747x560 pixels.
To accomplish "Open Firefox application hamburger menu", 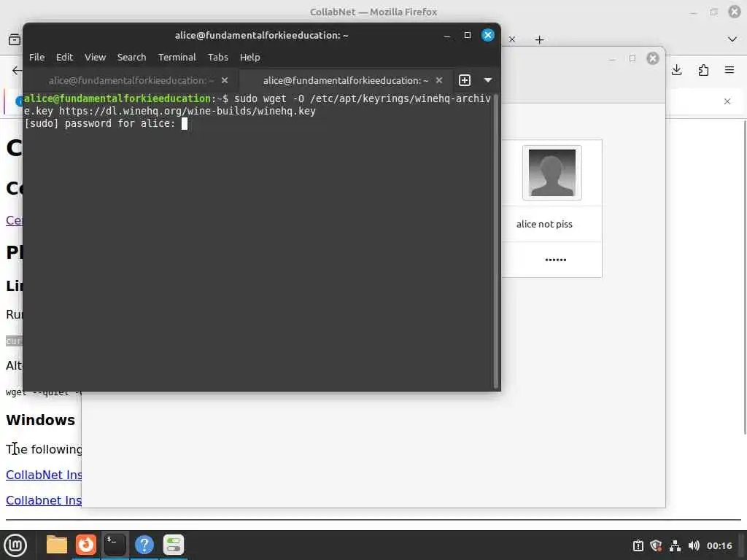I will point(729,70).
